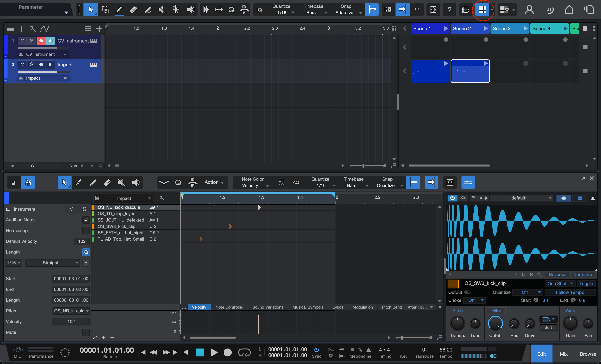Toggle Solo on CV Instrument track

(x=31, y=41)
